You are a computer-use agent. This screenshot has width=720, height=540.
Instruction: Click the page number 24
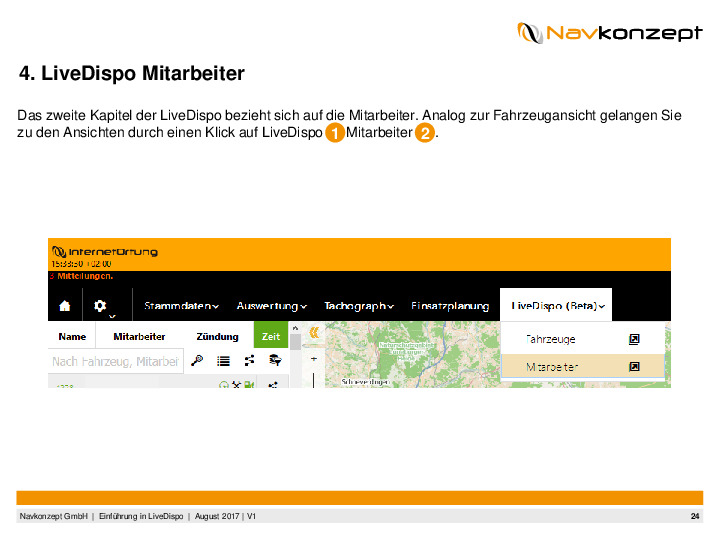click(x=695, y=516)
